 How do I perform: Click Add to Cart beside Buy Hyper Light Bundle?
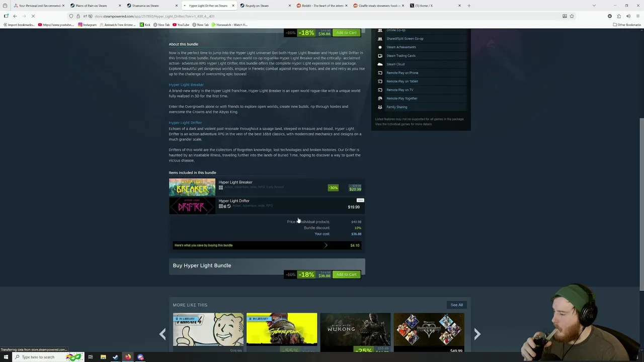(x=346, y=275)
